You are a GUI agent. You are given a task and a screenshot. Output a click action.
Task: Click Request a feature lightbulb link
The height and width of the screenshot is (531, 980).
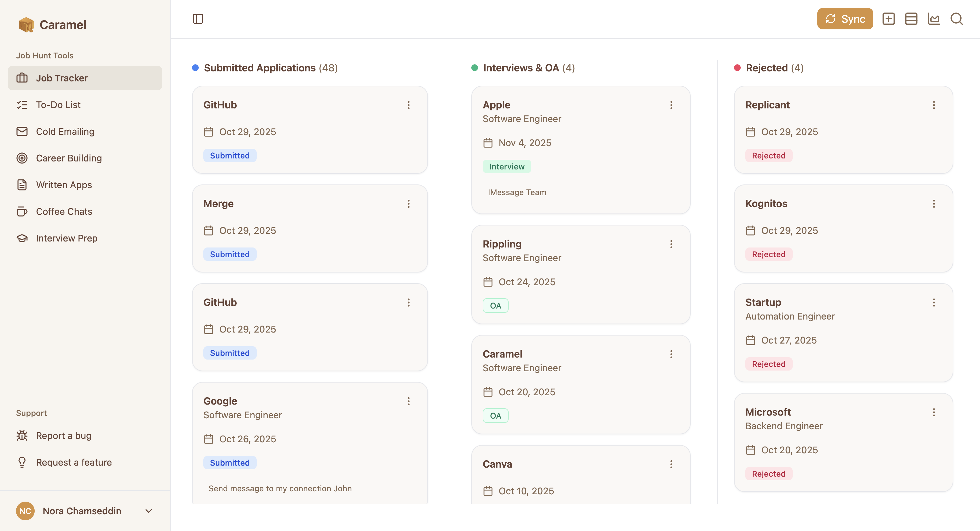coord(74,462)
